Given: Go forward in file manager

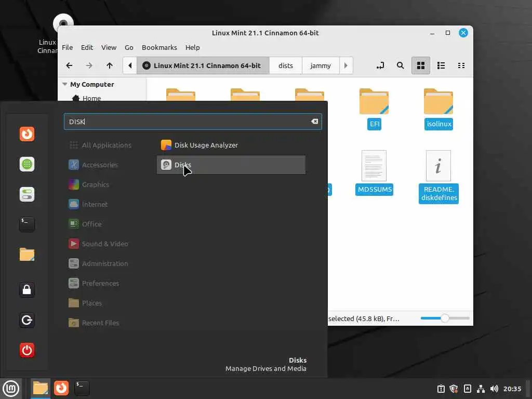Looking at the screenshot, I should point(89,65).
